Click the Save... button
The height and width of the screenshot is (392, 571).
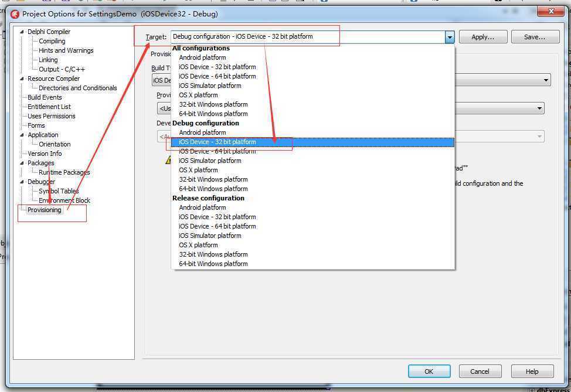(x=535, y=37)
